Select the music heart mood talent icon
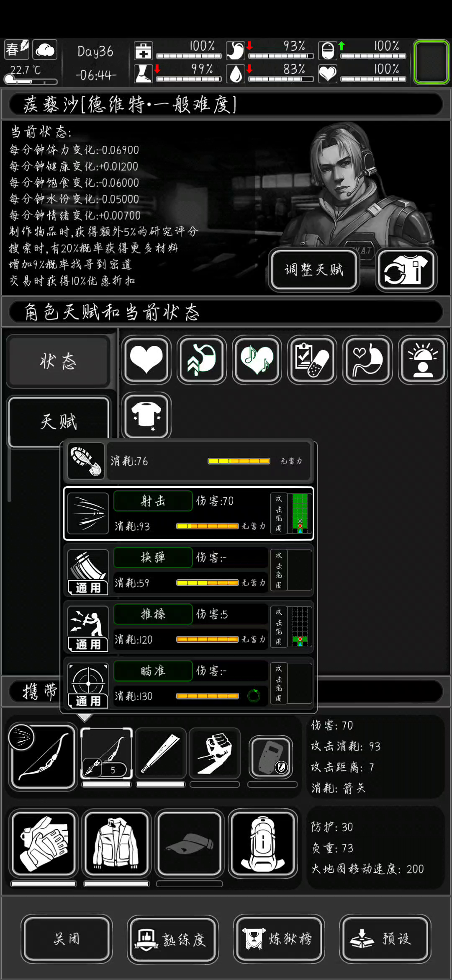 tap(257, 360)
